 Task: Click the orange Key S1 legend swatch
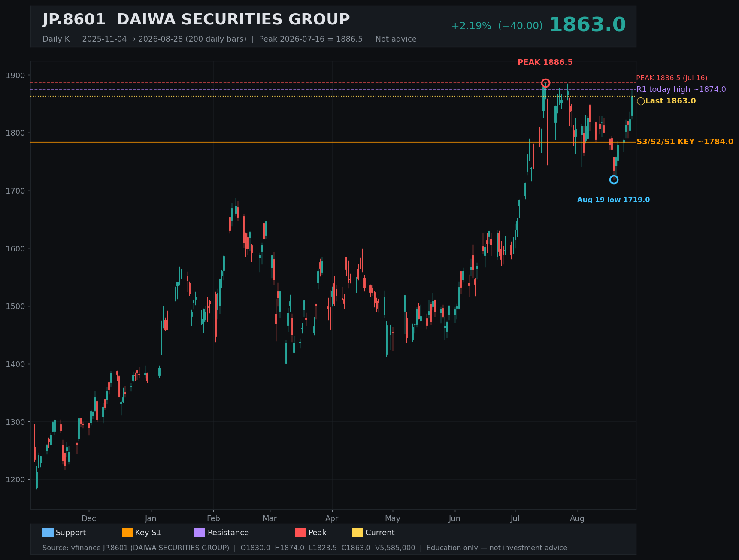tap(127, 533)
